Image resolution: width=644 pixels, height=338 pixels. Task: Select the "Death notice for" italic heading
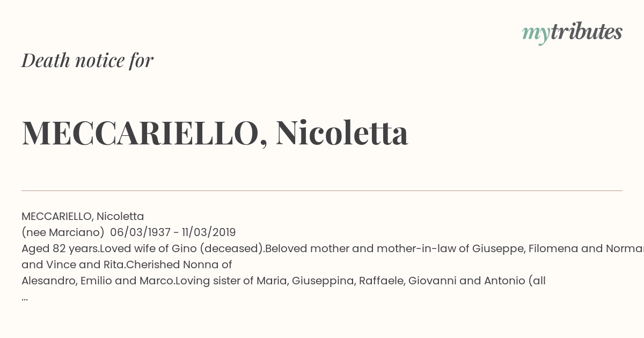point(87,60)
